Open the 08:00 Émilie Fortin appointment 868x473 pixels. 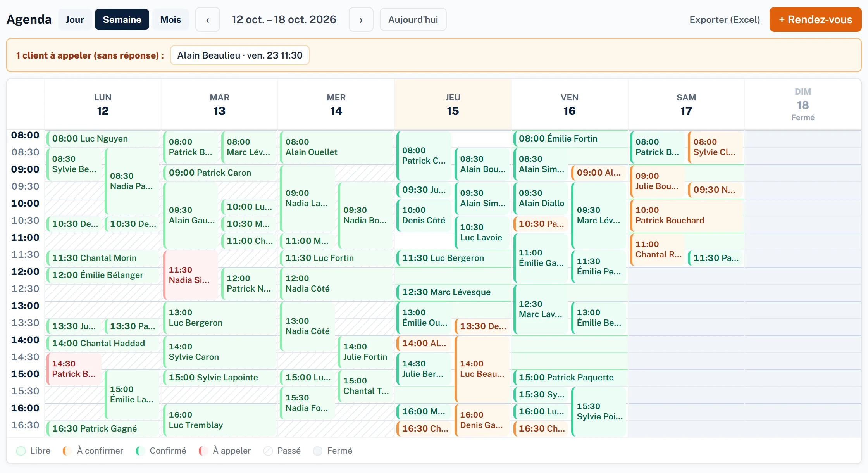[570, 139]
